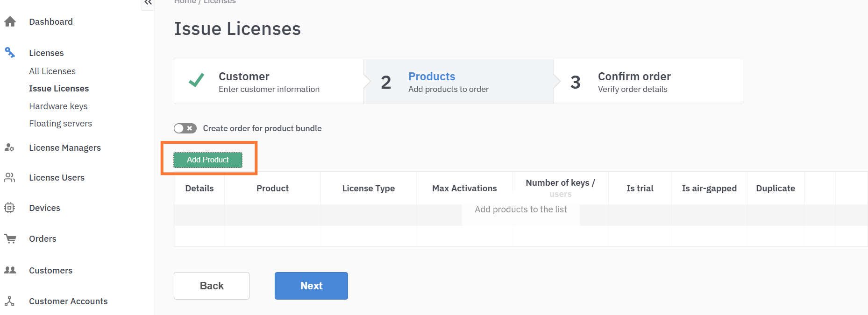The width and height of the screenshot is (868, 315).
Task: Select the Products wizard step
Action: (458, 82)
